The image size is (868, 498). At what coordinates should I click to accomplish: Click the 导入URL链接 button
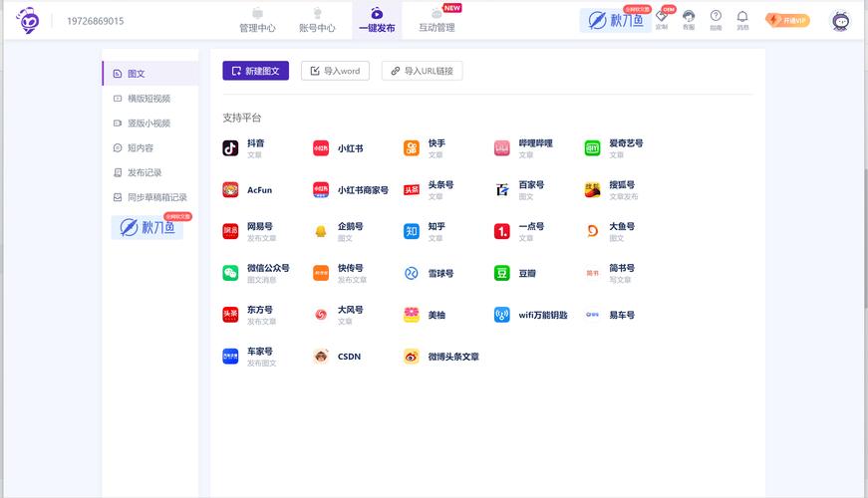(x=422, y=71)
